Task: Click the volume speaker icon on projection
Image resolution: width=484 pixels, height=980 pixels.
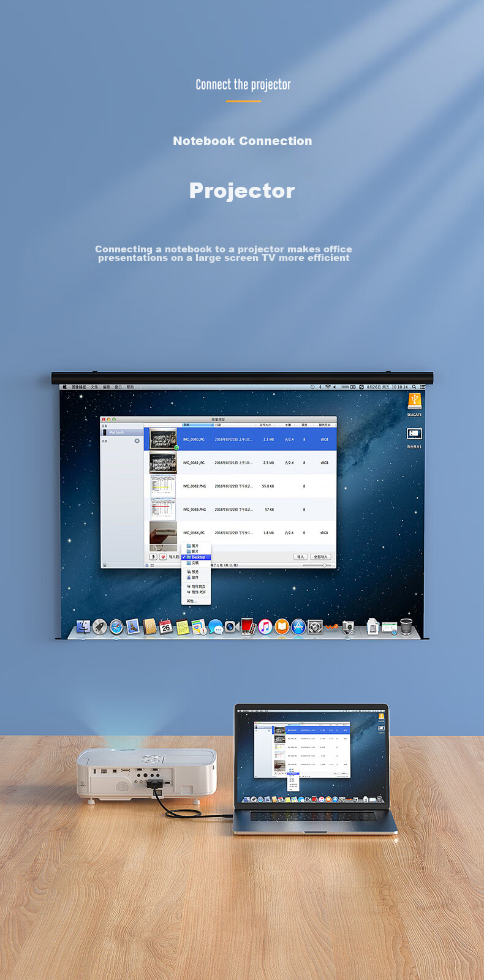Action: (x=335, y=387)
